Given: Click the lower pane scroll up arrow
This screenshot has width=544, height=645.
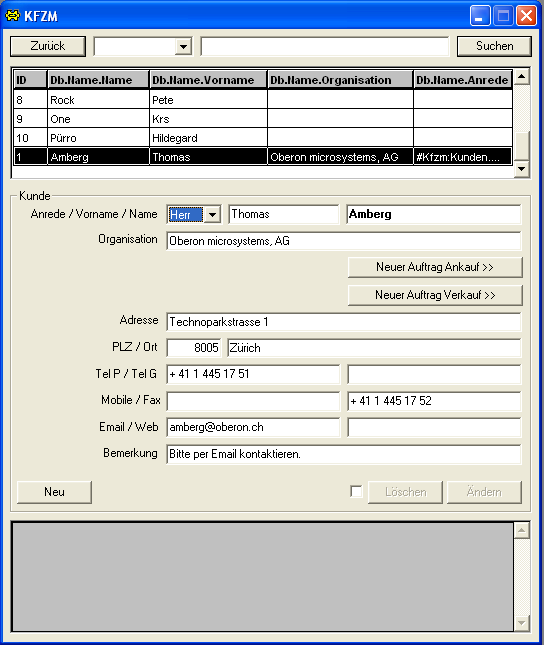Looking at the screenshot, I should (522, 531).
